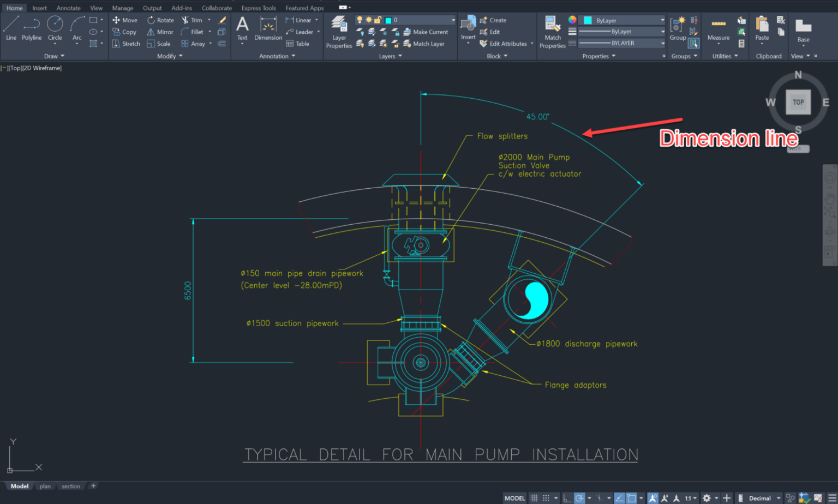Add a new layout tab
Screen dimensions: 838x504
tap(93, 486)
